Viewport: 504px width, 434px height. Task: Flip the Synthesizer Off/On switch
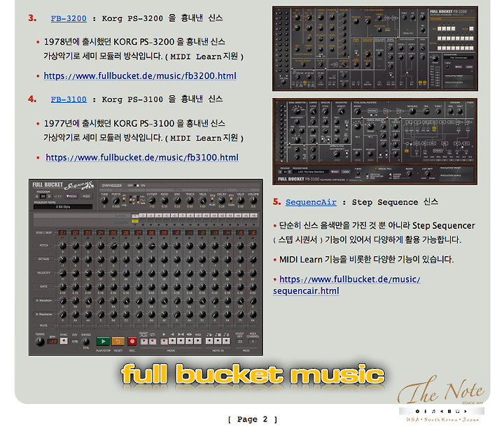(x=136, y=185)
